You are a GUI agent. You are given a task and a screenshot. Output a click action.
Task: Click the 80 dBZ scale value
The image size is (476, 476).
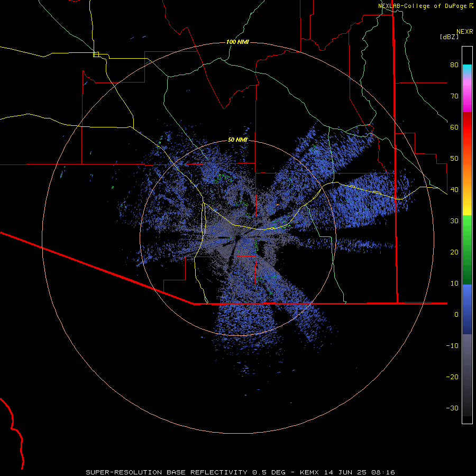coord(454,65)
